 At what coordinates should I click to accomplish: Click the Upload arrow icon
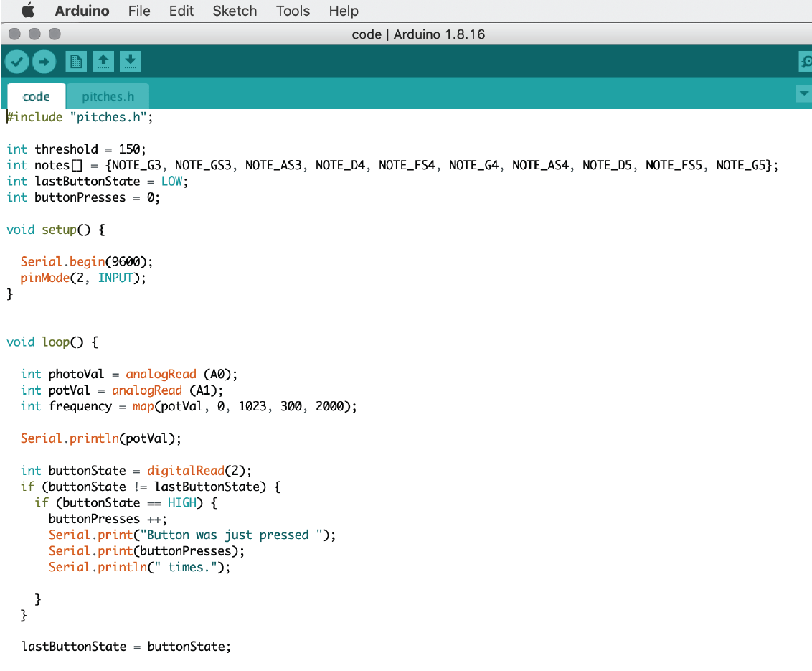point(44,62)
